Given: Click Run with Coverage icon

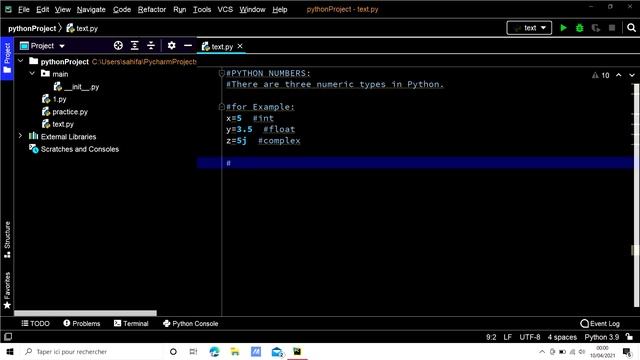Looking at the screenshot, I should [596, 28].
